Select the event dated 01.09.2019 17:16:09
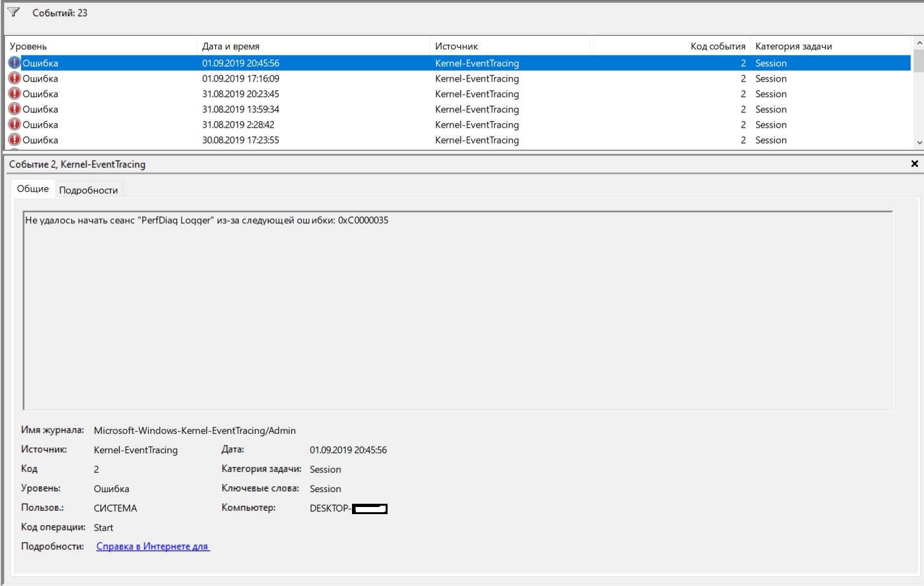The height and width of the screenshot is (586, 924). (x=458, y=78)
